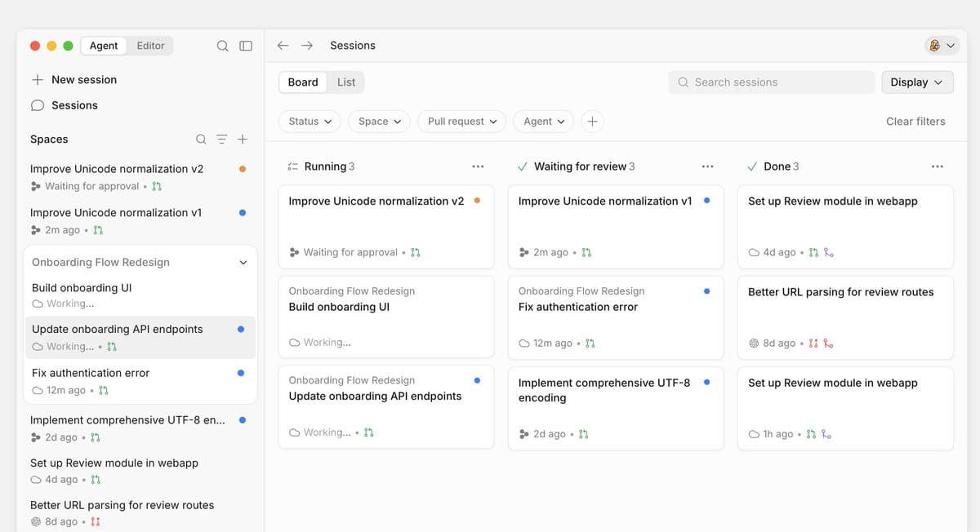
Task: Open Better URL parsing for review routes in sidebar
Action: click(139, 513)
